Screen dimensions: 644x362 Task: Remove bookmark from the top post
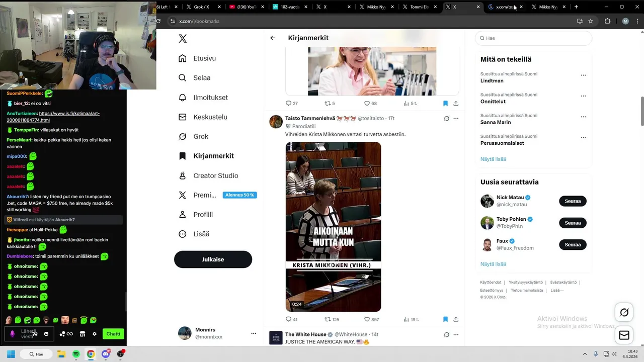445,104
